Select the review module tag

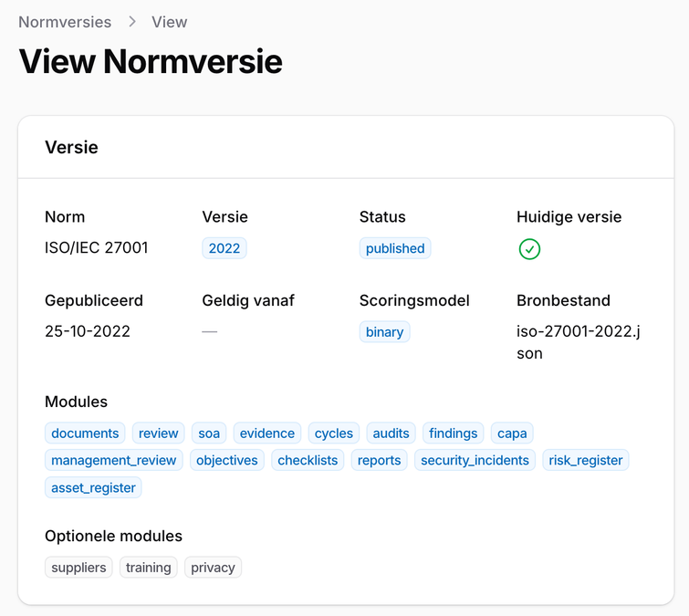[x=158, y=433]
